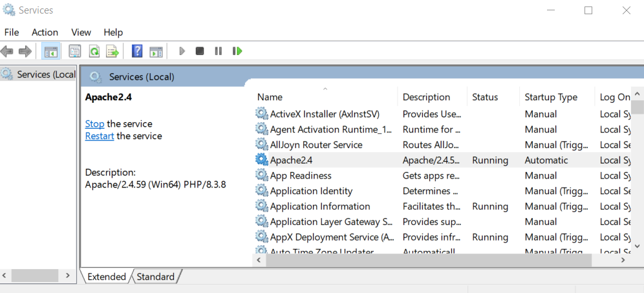Select gear icon of Application Layer Gateway
Image resolution: width=644 pixels, height=293 pixels.
(x=261, y=221)
